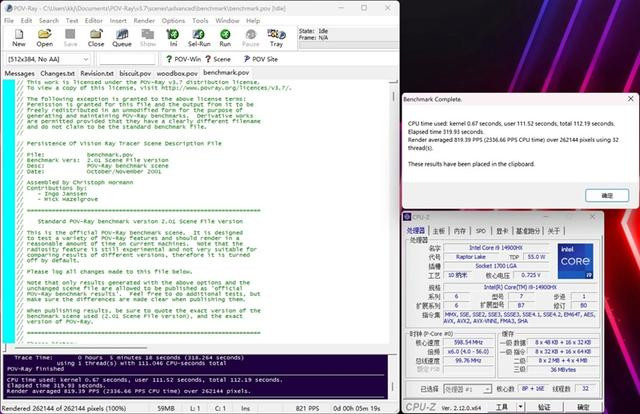Click the 36 MBytes L3 cache value
This screenshot has width=640, height=414.
pos(563,369)
